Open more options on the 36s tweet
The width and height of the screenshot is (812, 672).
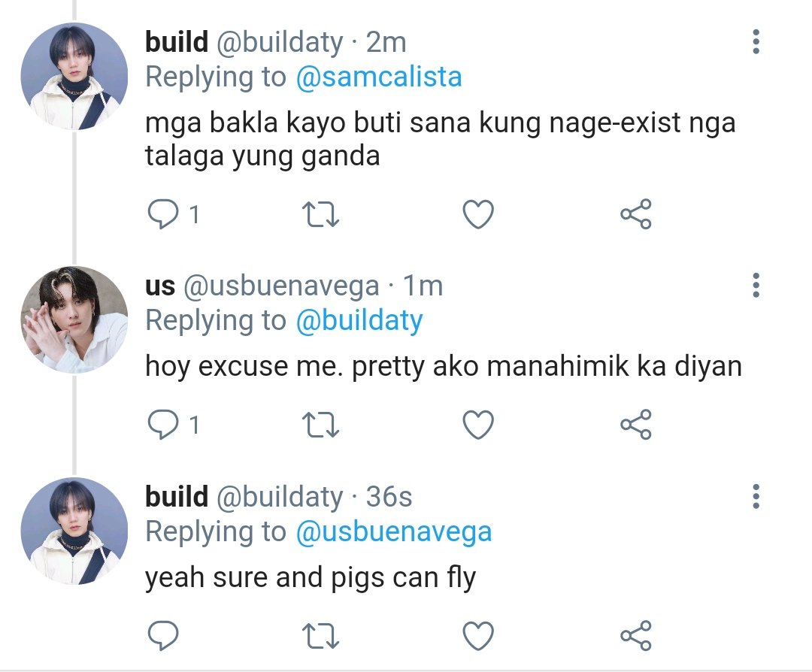(x=756, y=497)
